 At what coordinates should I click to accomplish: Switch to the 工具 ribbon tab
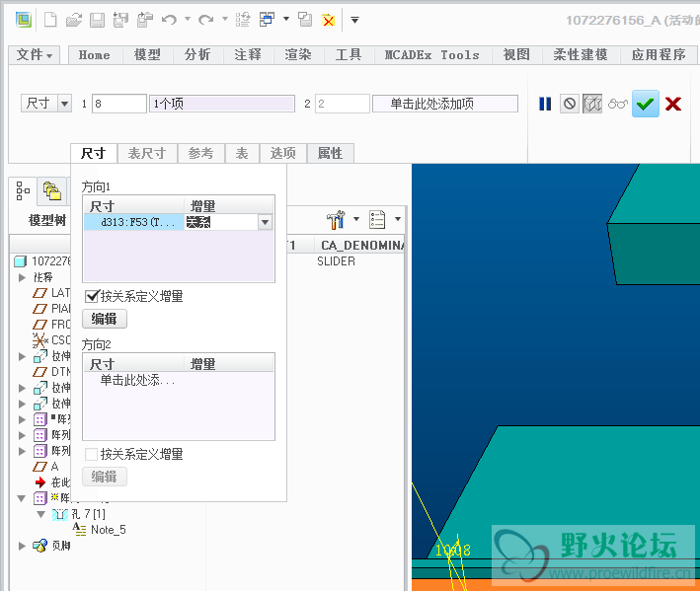[349, 55]
